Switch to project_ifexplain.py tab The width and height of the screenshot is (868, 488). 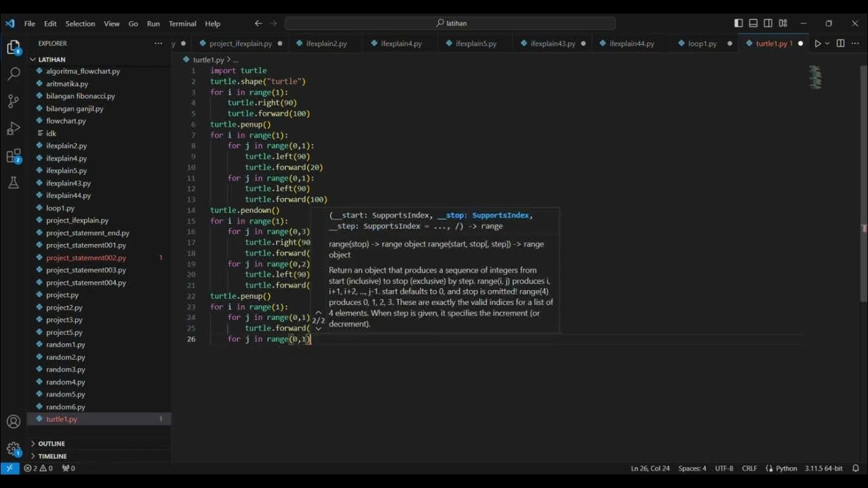pos(241,43)
